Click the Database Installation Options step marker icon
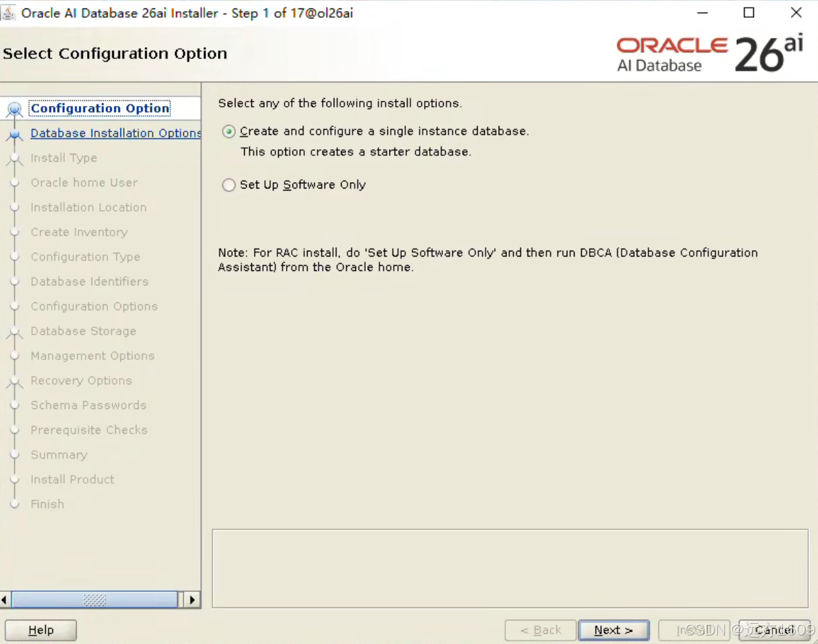This screenshot has width=818, height=644. (x=14, y=135)
